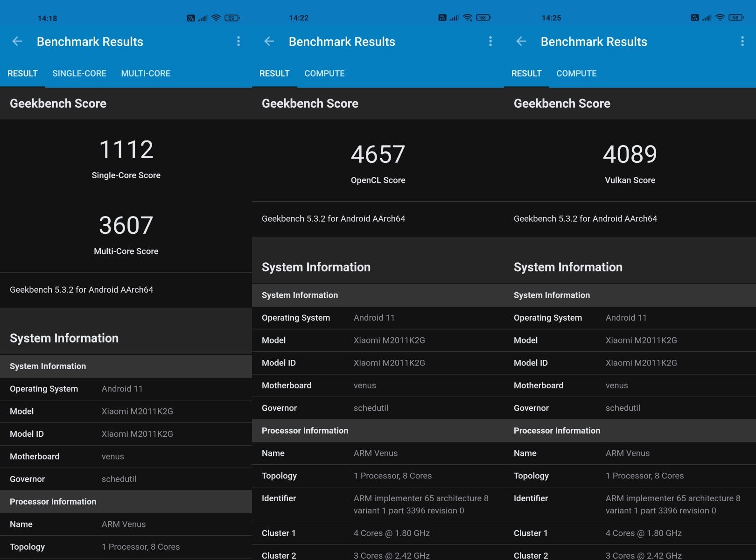Screen dimensions: 756x560
Task: Tap Geekbench 5.3.2 version text under Multi-Core Score
Action: 82,289
